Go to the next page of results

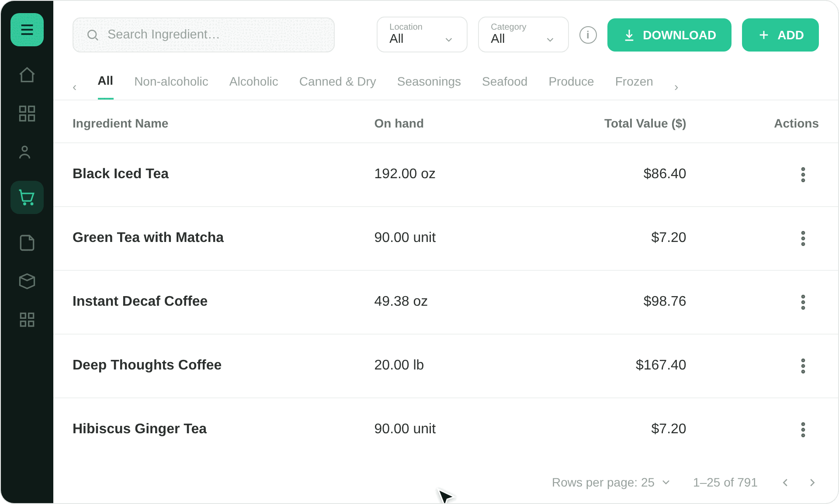pos(812,483)
